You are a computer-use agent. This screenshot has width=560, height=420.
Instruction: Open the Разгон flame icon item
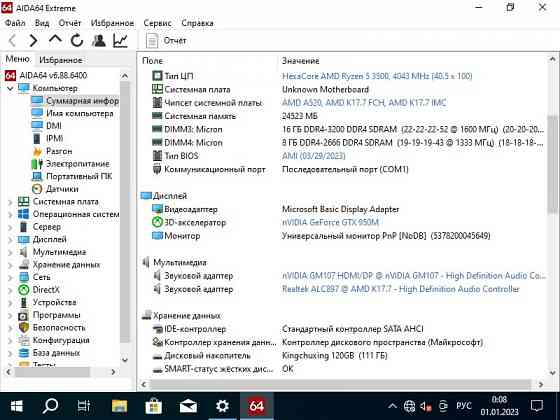[37, 151]
